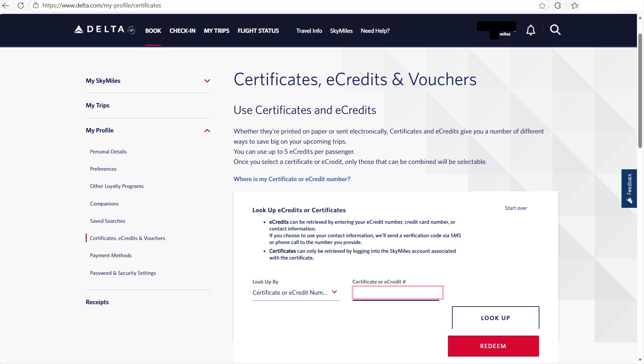Bookmark page with star icon
The image size is (644, 364).
542,5
